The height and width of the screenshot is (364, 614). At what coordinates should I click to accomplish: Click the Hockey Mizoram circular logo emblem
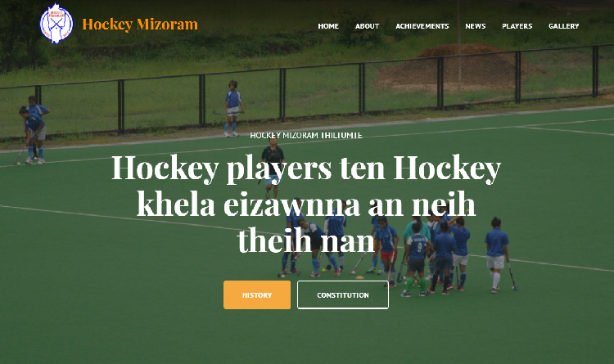click(x=56, y=24)
